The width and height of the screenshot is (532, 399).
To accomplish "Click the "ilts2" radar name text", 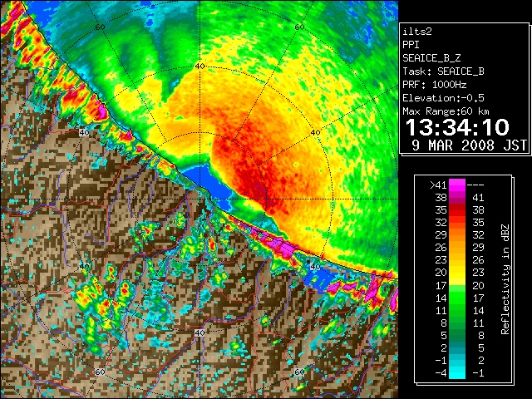I will click(417, 32).
